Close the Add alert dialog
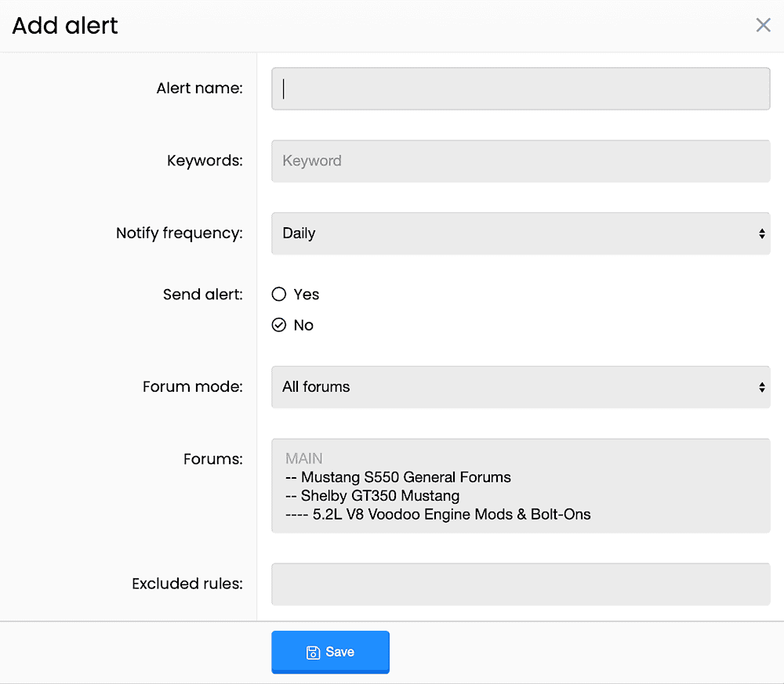 click(763, 25)
